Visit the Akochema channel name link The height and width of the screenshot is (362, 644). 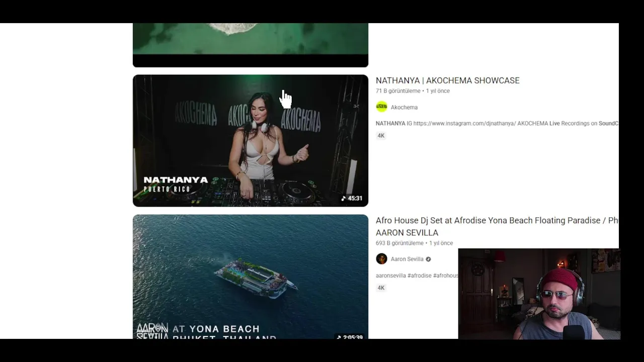tap(404, 107)
